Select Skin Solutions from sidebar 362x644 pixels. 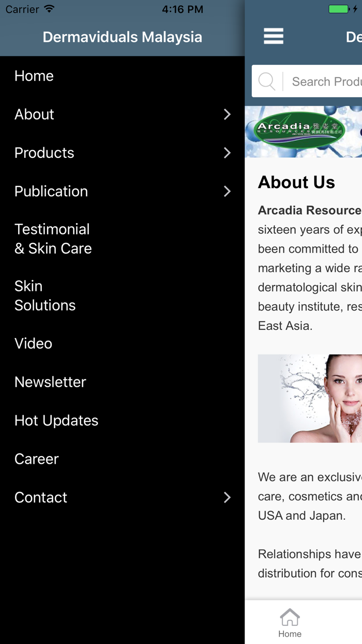122,296
